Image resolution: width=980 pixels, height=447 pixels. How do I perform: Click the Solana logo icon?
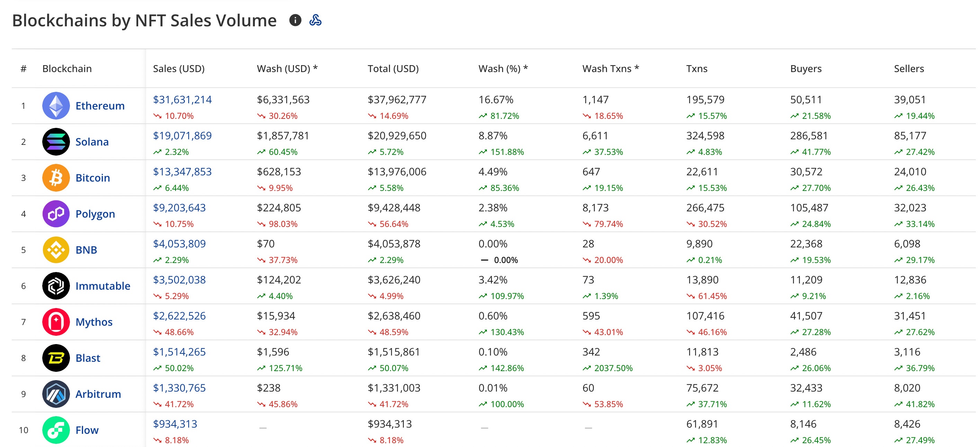click(x=56, y=142)
